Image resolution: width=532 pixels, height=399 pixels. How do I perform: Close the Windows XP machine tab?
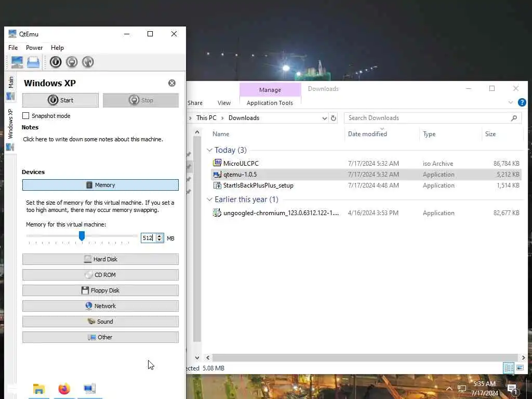pos(172,83)
